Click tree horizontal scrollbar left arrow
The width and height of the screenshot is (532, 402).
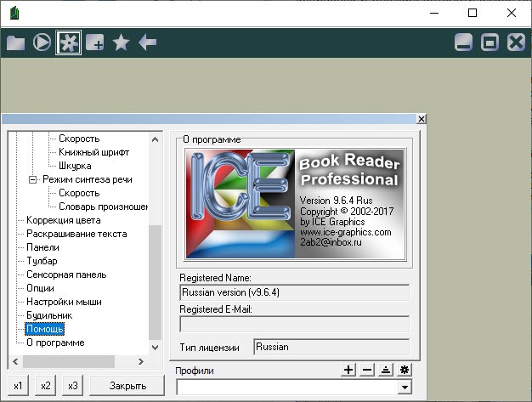15,362
